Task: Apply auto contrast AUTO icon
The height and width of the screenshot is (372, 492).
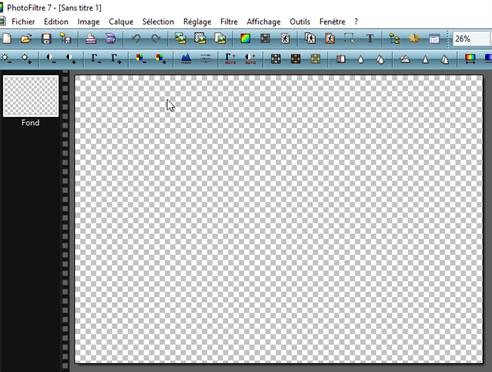Action: coord(250,59)
